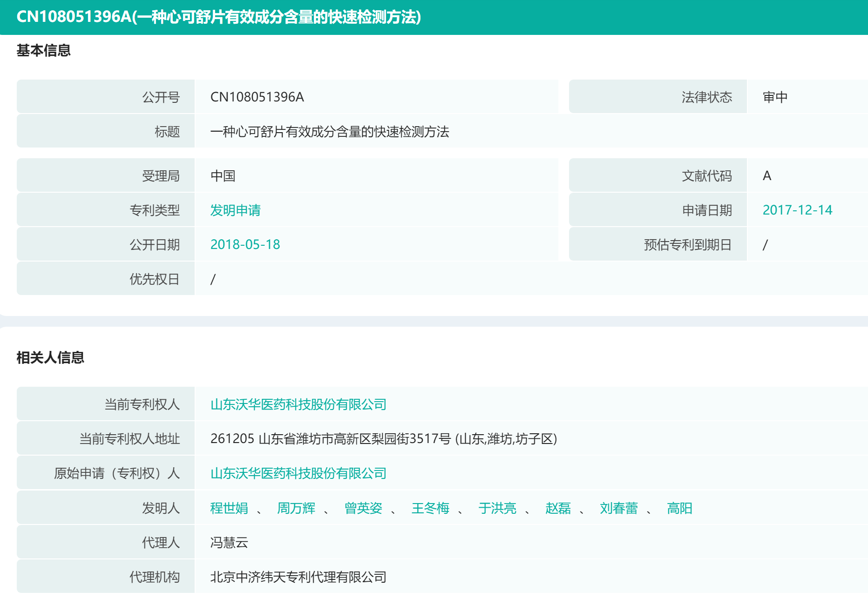Open the publication date 2018-05-18 link
Image resolution: width=868 pixels, height=605 pixels.
245,245
